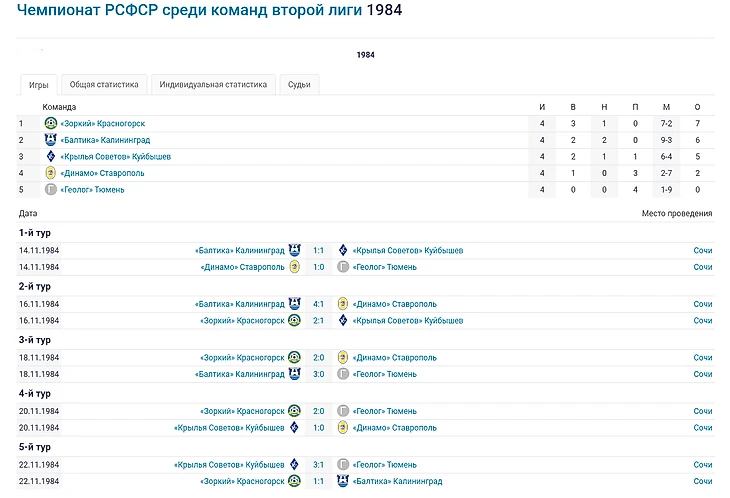
Task: Open the Индивидуальная статистика tab
Action: 213,85
